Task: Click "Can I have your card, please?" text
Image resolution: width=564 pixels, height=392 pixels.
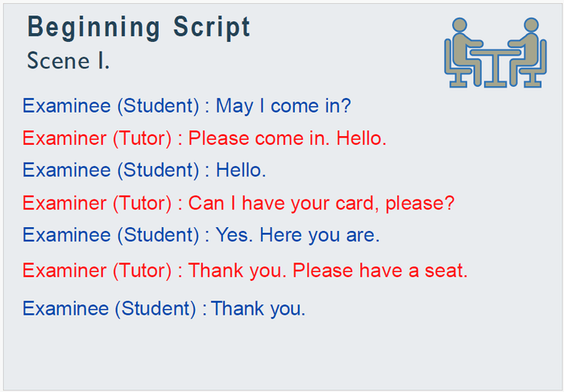Action: click(321, 203)
